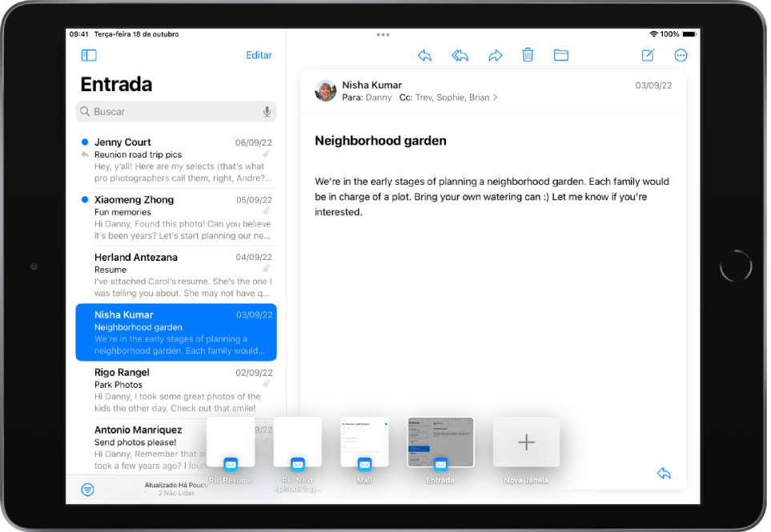
Task: Open Jenny Court email
Action: [176, 160]
